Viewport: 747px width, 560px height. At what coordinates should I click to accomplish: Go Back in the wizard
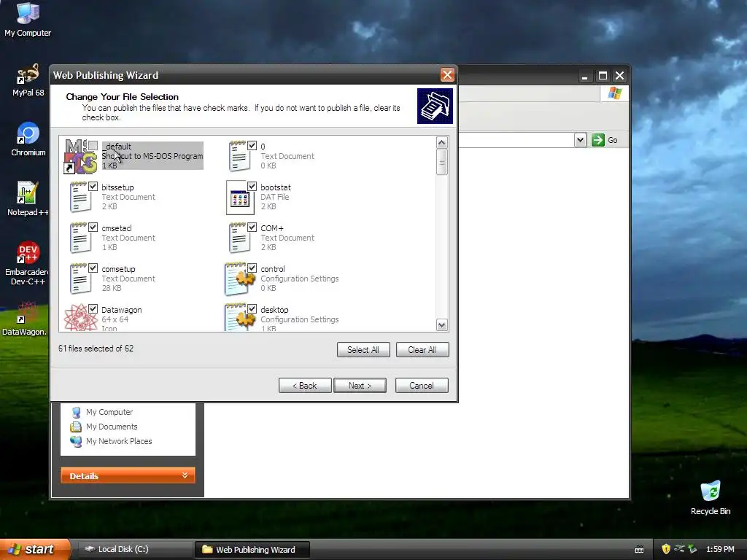305,385
